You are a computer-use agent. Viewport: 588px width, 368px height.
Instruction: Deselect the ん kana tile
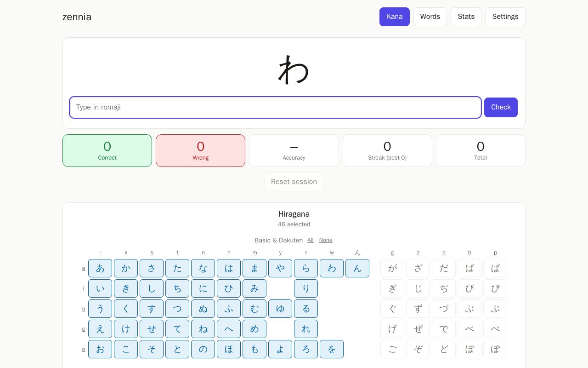357,268
